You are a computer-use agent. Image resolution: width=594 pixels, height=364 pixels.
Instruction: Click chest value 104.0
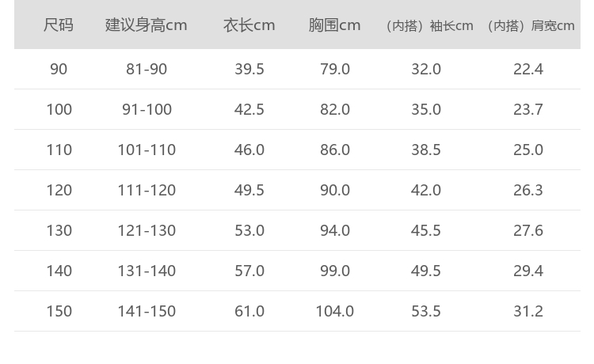(335, 311)
